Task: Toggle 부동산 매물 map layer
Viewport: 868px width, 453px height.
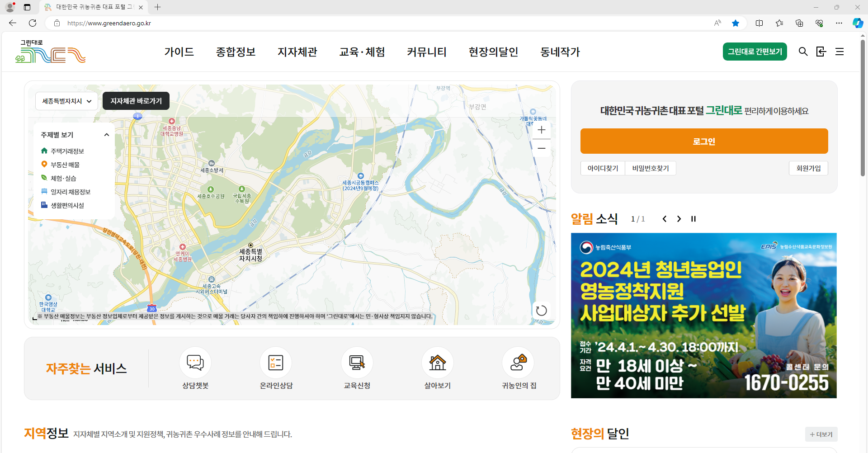Action: (60, 165)
